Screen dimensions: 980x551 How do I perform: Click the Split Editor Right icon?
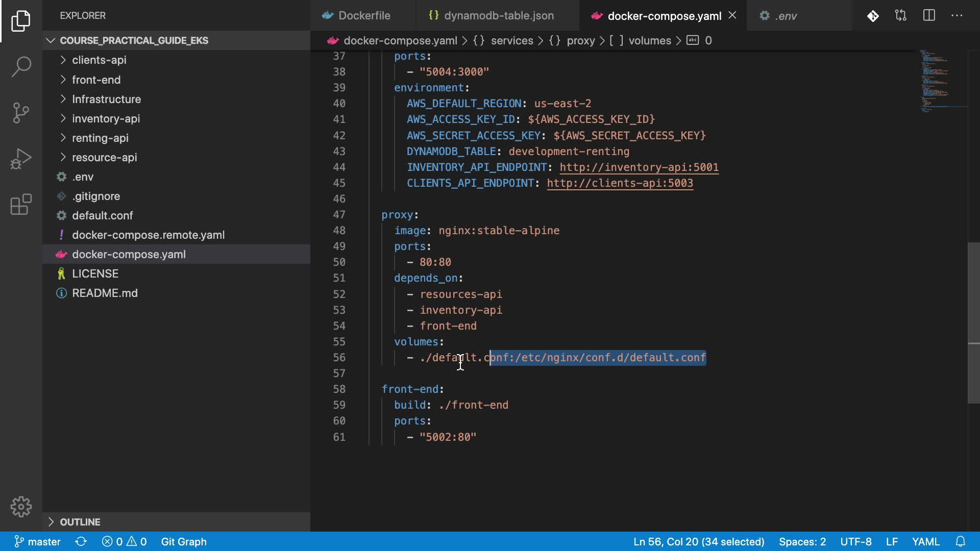click(929, 16)
